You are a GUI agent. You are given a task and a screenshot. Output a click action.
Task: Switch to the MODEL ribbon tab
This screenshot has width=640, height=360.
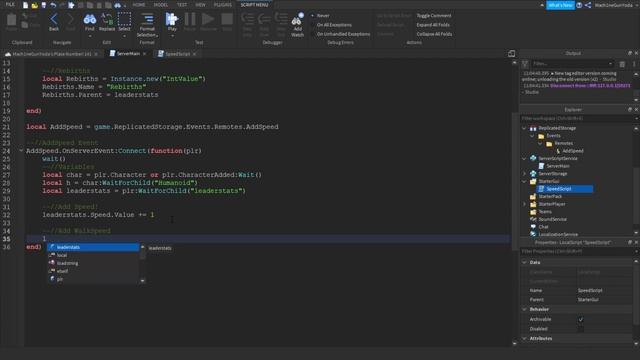(160, 5)
